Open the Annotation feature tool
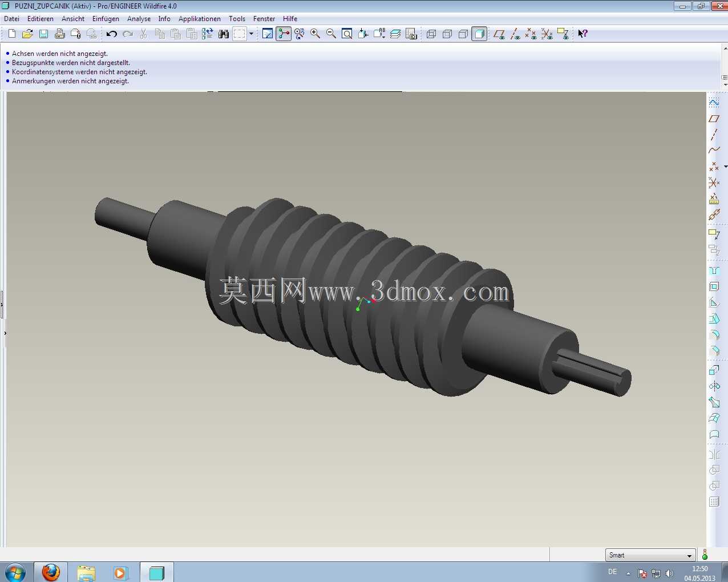The width and height of the screenshot is (728, 582). 714,233
